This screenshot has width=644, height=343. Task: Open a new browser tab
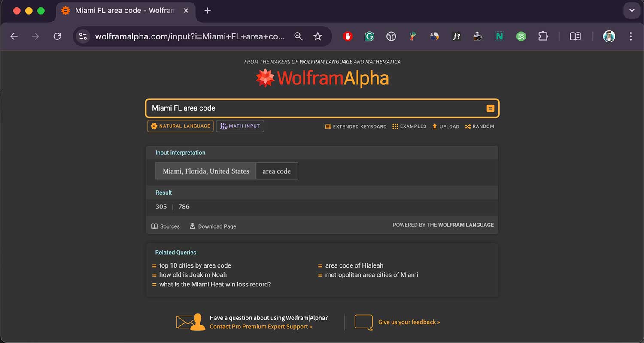click(207, 11)
